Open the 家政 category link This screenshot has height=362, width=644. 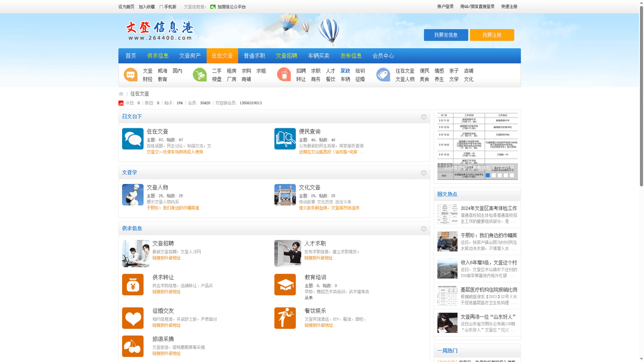tap(345, 71)
